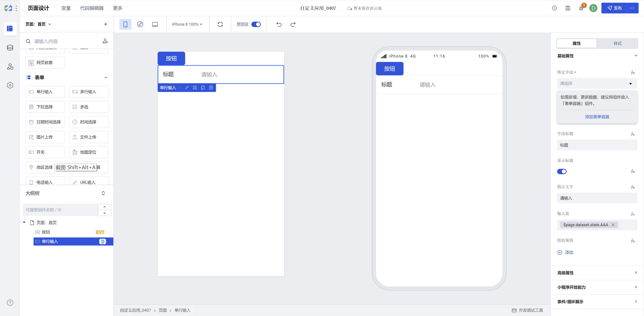Click the outline tree search field
Screen dimensions: 644x316
click(60, 210)
